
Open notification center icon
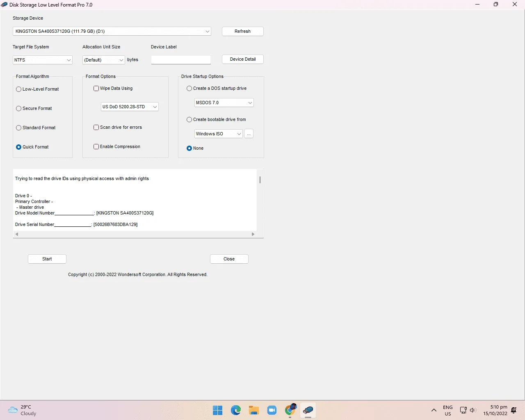[514, 410]
